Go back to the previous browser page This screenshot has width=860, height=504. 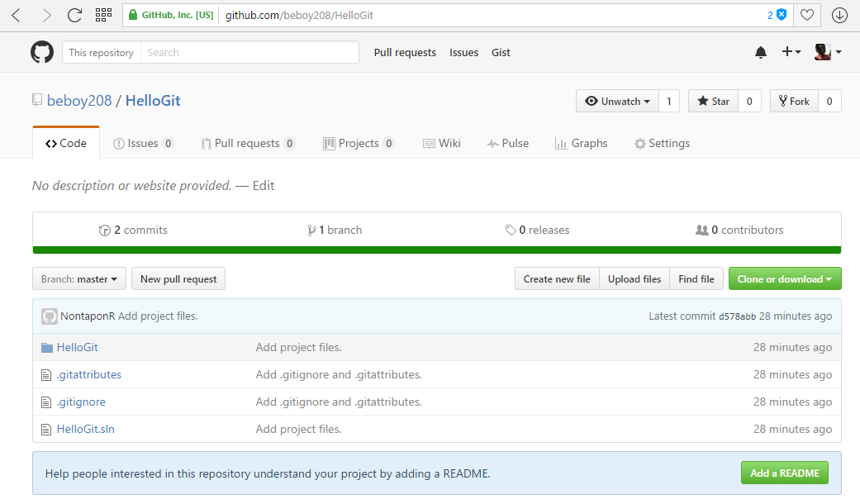click(x=17, y=16)
